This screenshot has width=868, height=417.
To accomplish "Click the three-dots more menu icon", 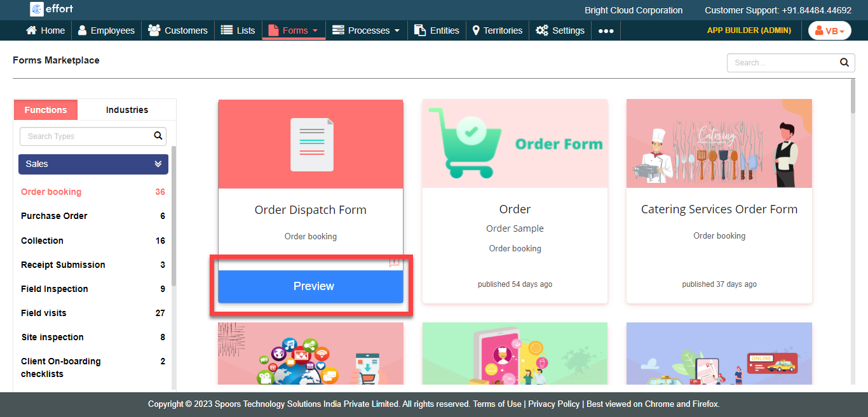I will click(606, 30).
